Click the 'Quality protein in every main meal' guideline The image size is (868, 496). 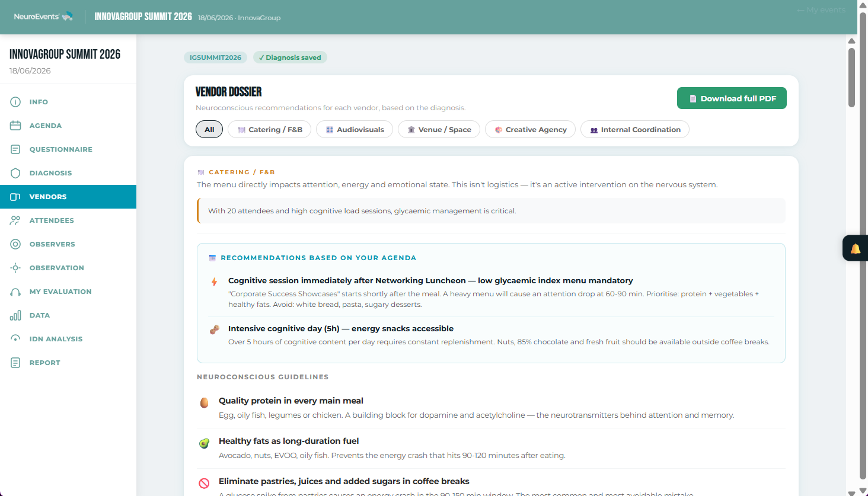pos(291,401)
